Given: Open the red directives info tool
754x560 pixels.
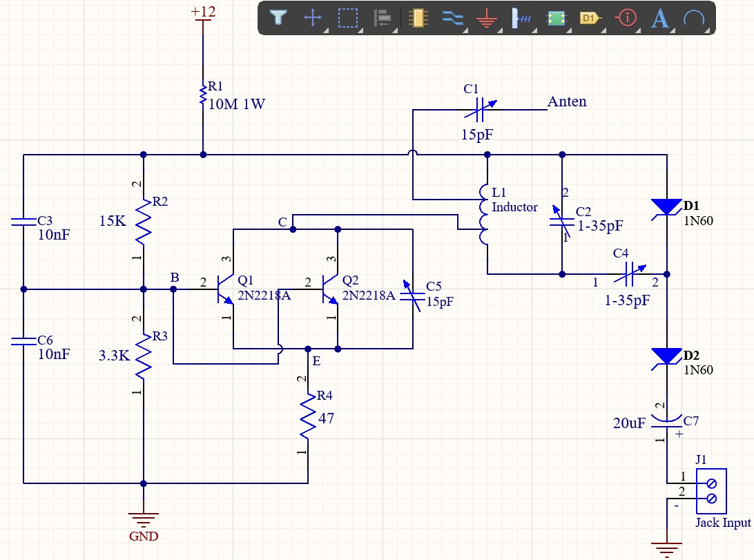Looking at the screenshot, I should (626, 18).
